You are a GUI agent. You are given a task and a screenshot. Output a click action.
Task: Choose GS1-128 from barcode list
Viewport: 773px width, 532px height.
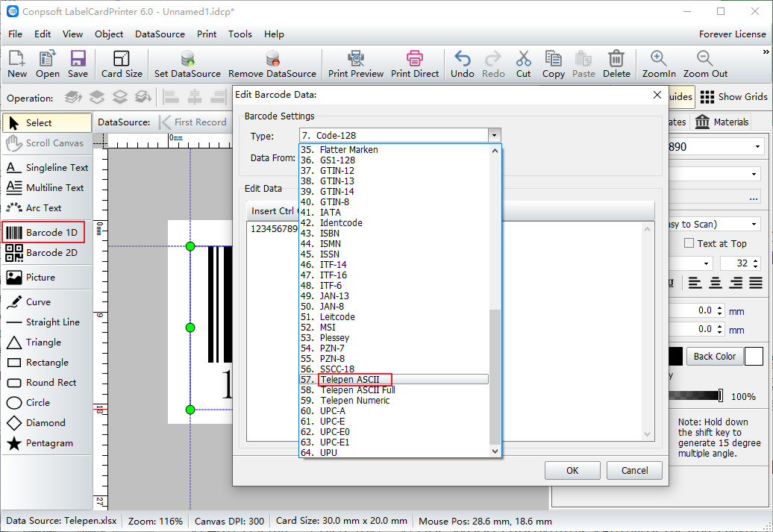393,160
